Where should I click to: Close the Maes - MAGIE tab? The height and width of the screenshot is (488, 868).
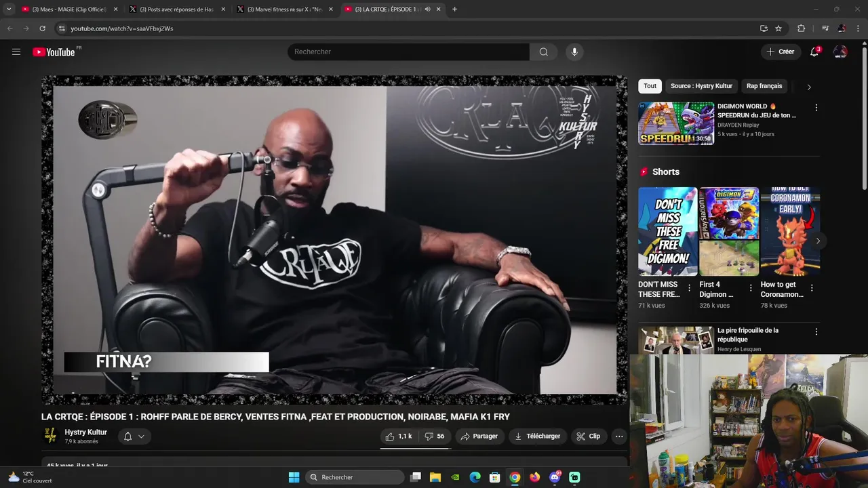pos(115,9)
